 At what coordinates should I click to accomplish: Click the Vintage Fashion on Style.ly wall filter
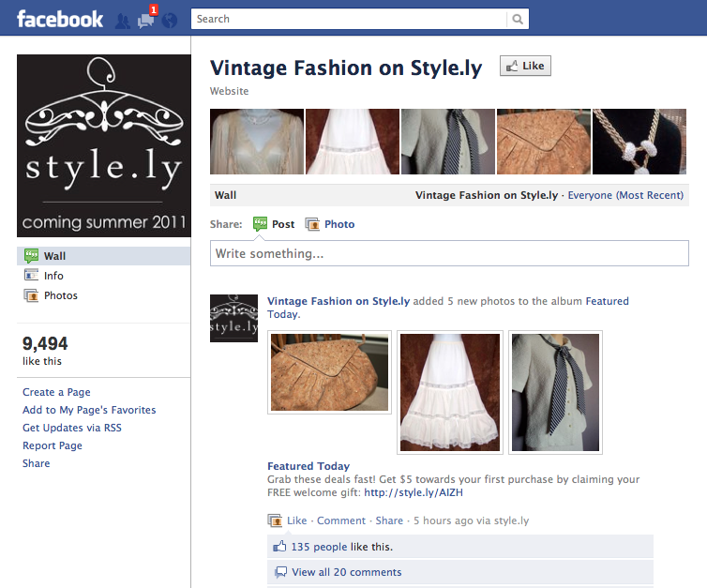coord(487,195)
